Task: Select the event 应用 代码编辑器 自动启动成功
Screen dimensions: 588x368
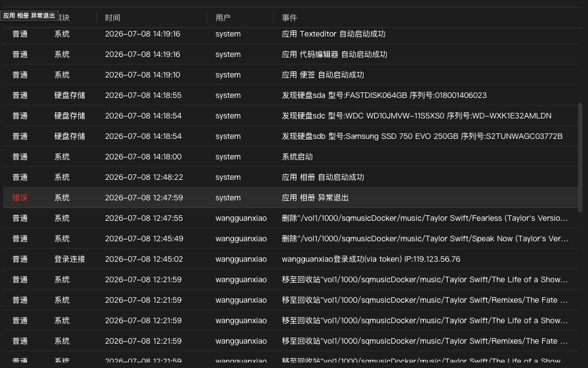Action: pyautogui.click(x=334, y=54)
